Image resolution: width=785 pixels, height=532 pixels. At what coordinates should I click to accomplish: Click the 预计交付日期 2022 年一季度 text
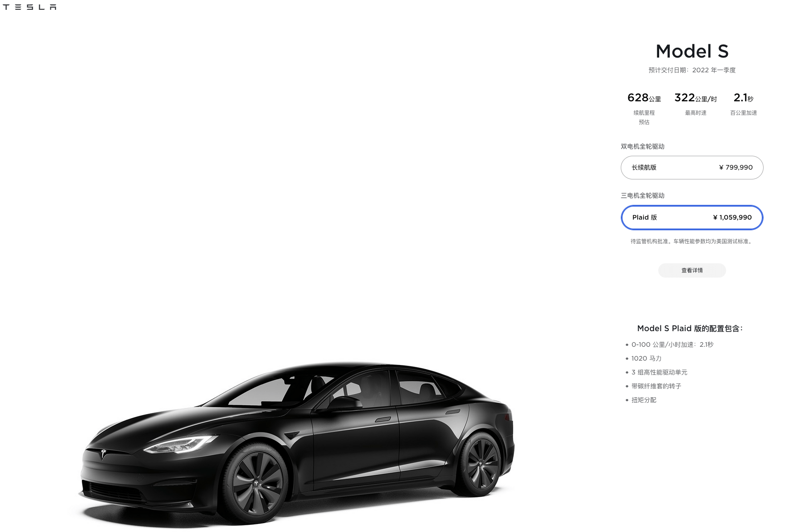[x=692, y=70]
